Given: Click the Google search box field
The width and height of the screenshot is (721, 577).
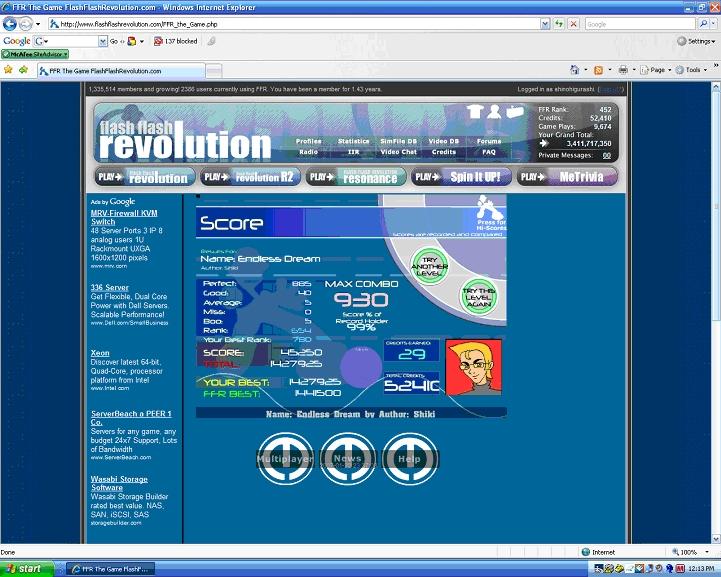Looking at the screenshot, I should (641, 24).
